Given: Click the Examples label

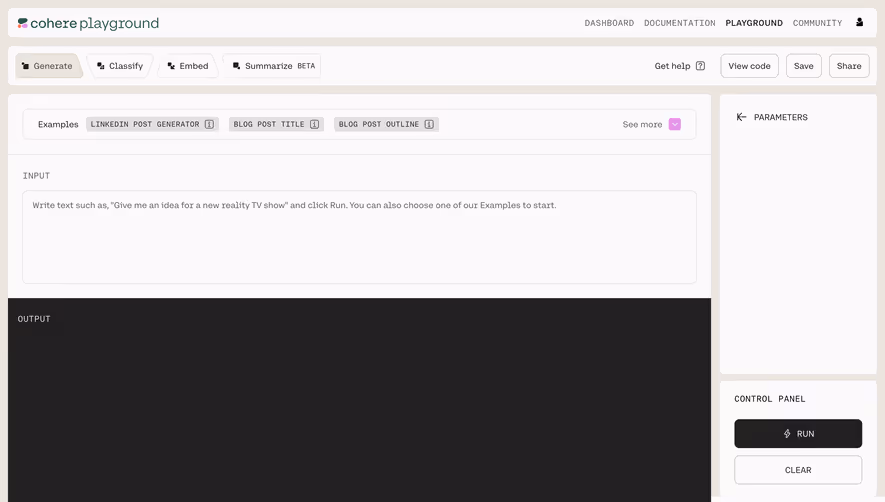Looking at the screenshot, I should pyautogui.click(x=58, y=124).
